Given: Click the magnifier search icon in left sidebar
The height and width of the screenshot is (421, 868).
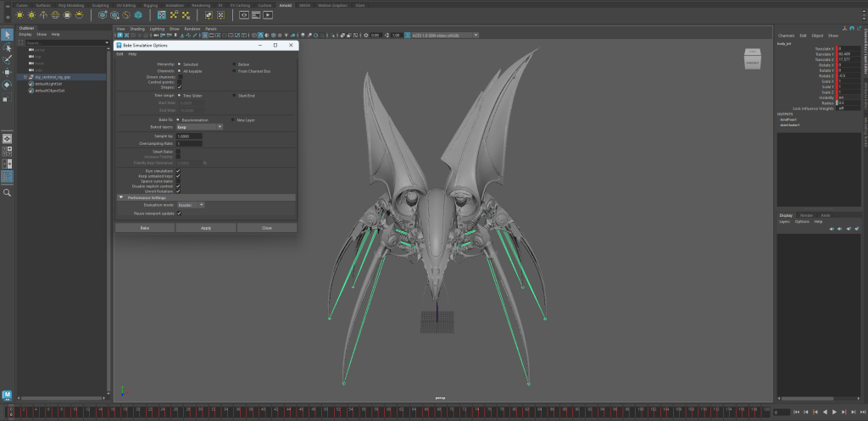Looking at the screenshot, I should pyautogui.click(x=7, y=193).
